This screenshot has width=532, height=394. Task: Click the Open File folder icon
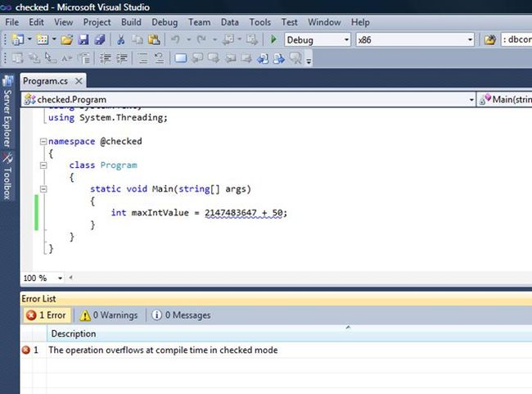click(67, 40)
